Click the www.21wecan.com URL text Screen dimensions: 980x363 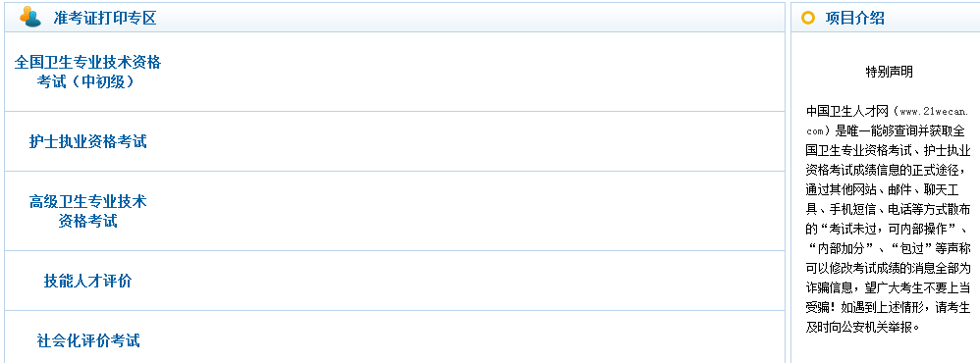[x=891, y=122]
